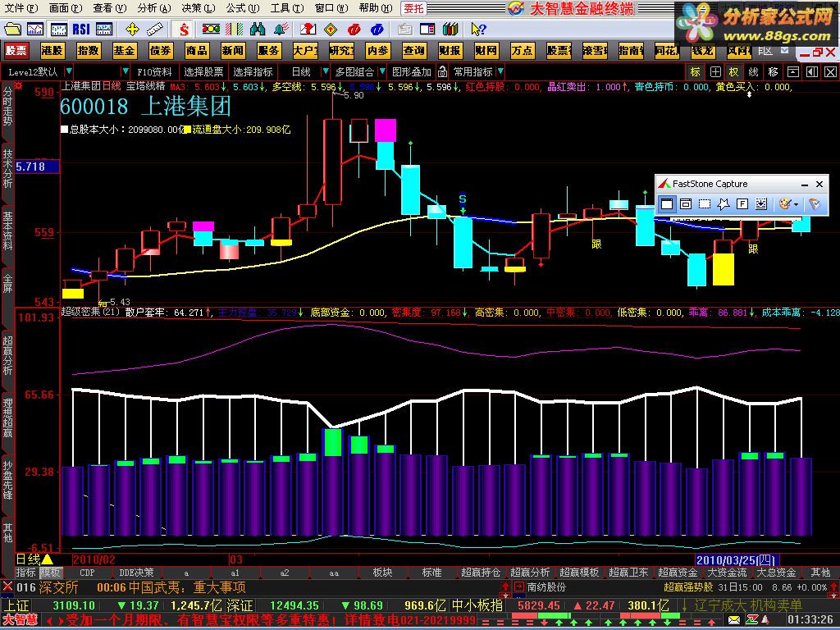Click FastStone capture full screen icon
This screenshot has width=840, height=630.
[x=742, y=204]
